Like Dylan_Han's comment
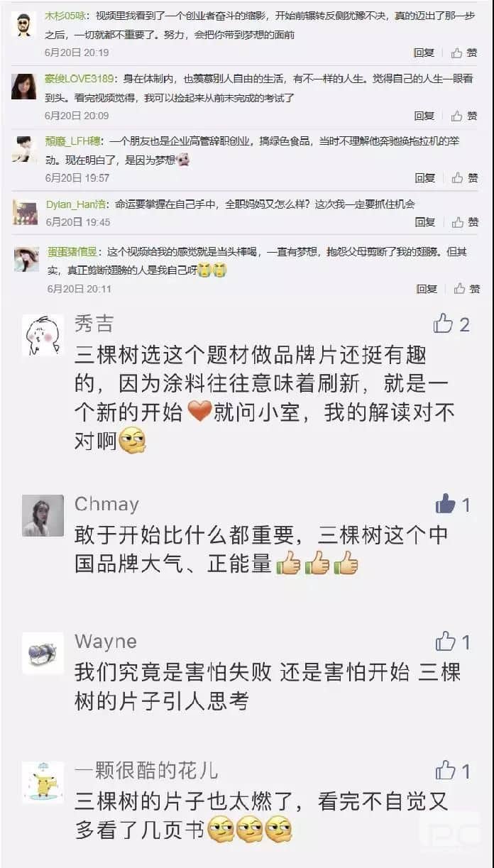Image resolution: width=494 pixels, height=868 pixels. click(x=465, y=222)
